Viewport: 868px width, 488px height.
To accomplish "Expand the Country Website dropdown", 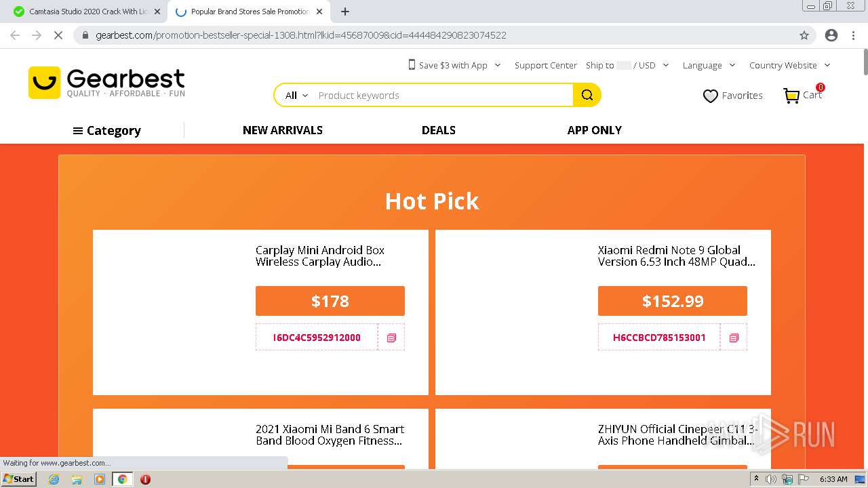I will (x=789, y=65).
